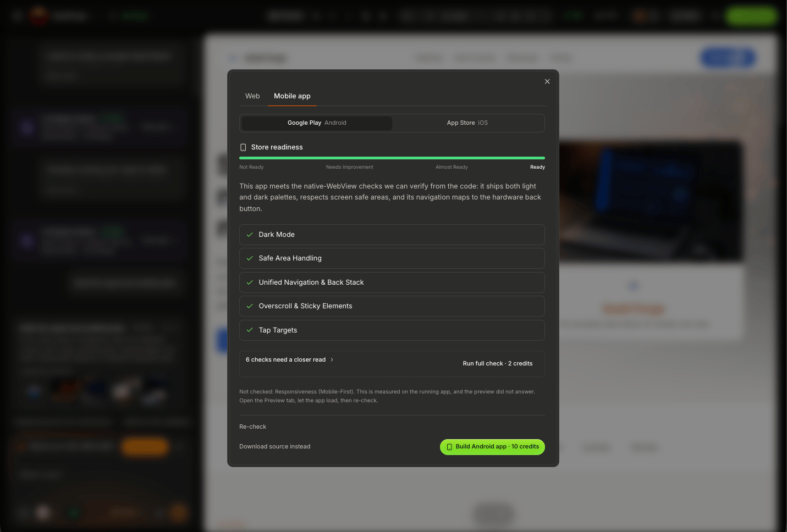Screen dimensions: 787x532
Task: Click Download source instead
Action: coord(274,447)
